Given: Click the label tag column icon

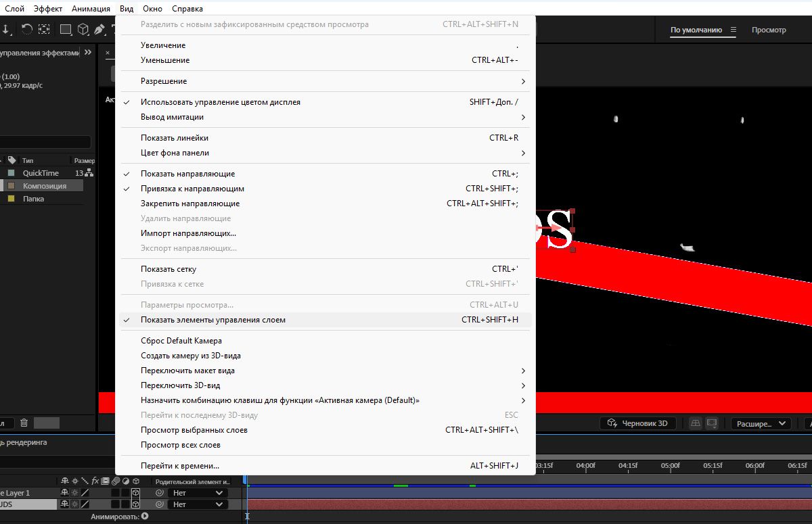Looking at the screenshot, I should [12, 160].
